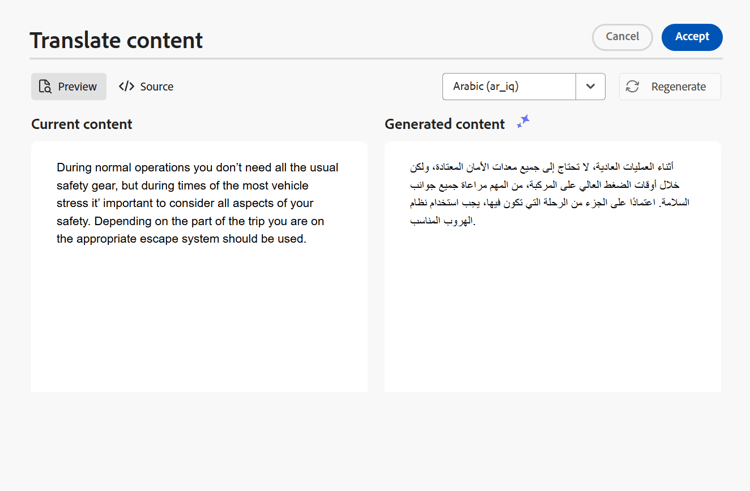This screenshot has height=491, width=750.
Task: Click the sentence starting 'Depending on the part'
Action: coord(190,230)
